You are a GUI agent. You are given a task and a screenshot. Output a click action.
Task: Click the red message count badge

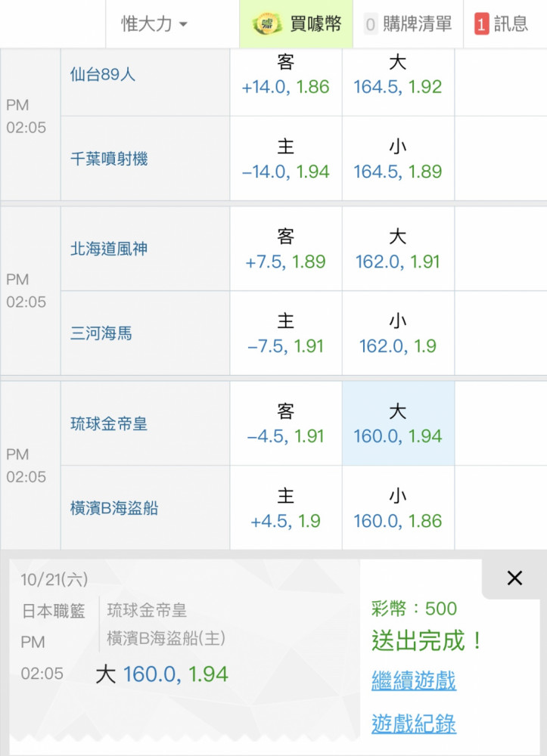pyautogui.click(x=481, y=24)
